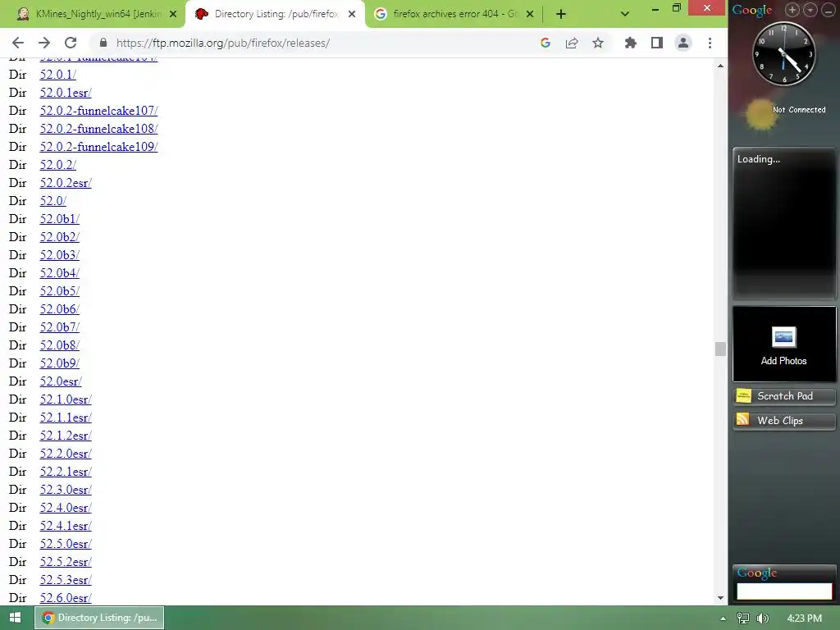Image resolution: width=840 pixels, height=630 pixels.
Task: Open the network tray icon
Action: coord(743,619)
